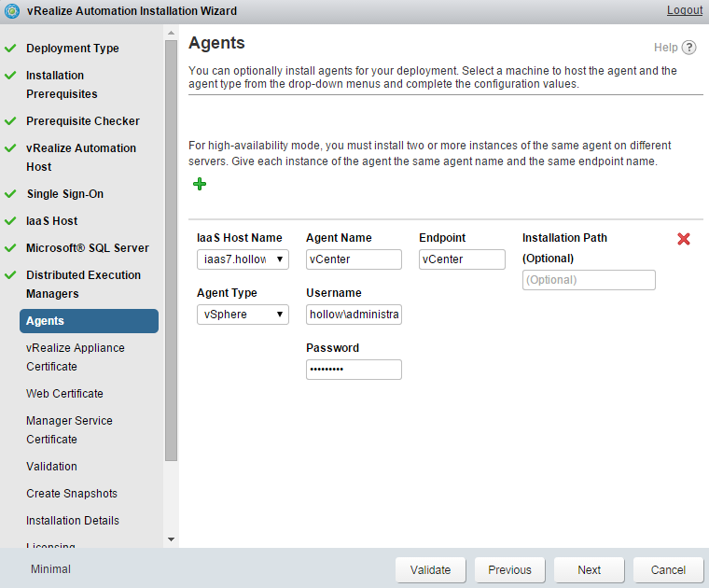Click the checkmark next to IaaS Host
This screenshot has width=709, height=588.
(x=10, y=221)
